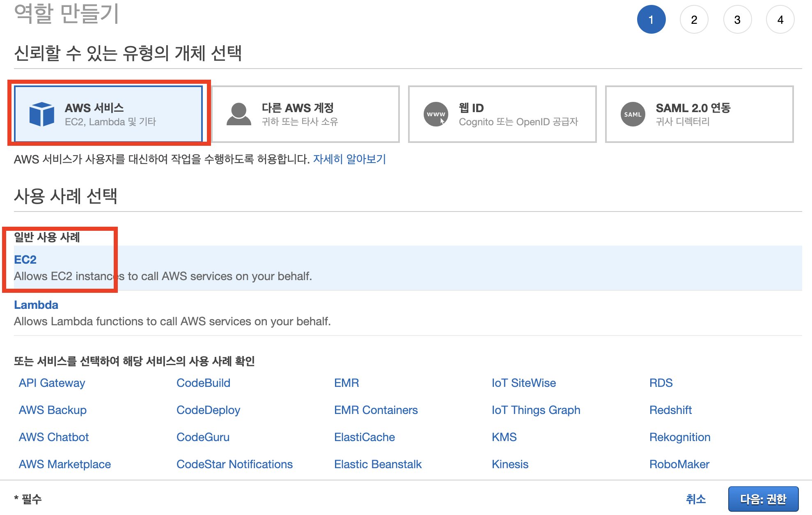This screenshot has height=515, width=812.
Task: Select the Elastic Beanstalk service
Action: point(378,464)
